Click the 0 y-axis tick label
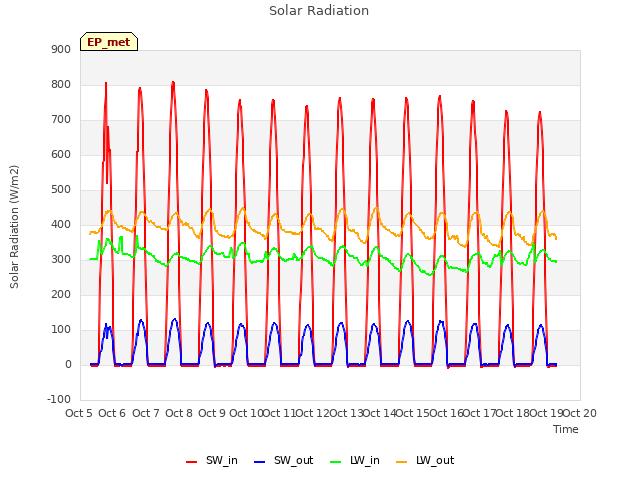Image resolution: width=640 pixels, height=480 pixels. [x=68, y=364]
